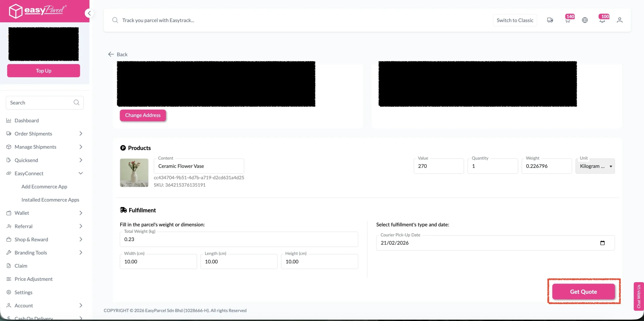Click the Total Weight (kg) field

238,239
